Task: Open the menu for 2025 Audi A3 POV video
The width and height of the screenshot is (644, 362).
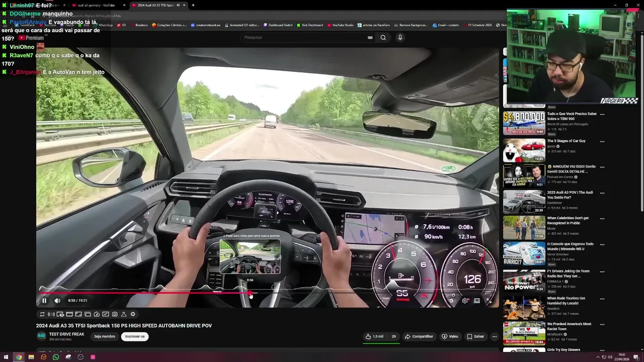Action: [x=602, y=193]
